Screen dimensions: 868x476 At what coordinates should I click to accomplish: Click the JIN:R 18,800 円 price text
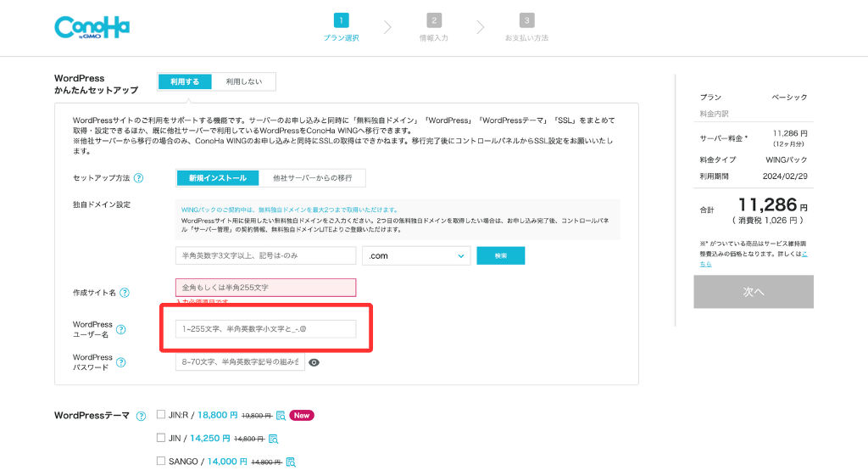click(x=218, y=415)
